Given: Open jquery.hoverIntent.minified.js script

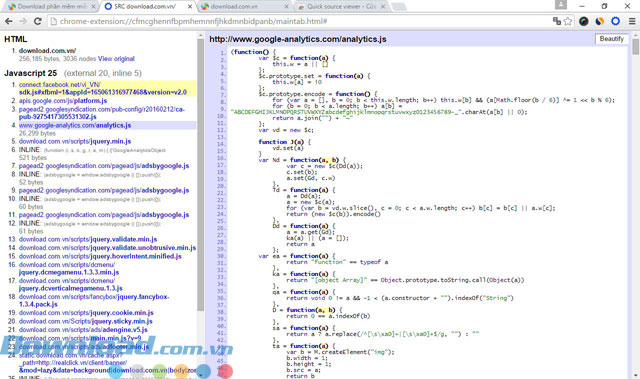Looking at the screenshot, I should click(100, 256).
